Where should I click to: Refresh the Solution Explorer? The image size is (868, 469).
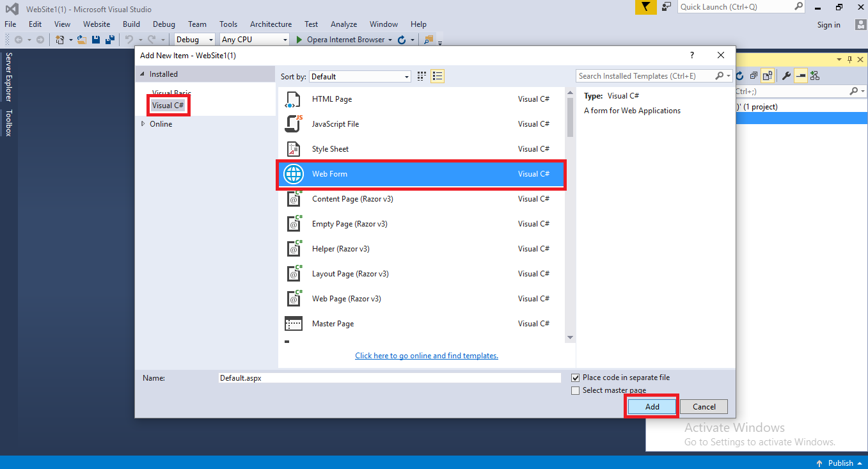click(x=739, y=76)
